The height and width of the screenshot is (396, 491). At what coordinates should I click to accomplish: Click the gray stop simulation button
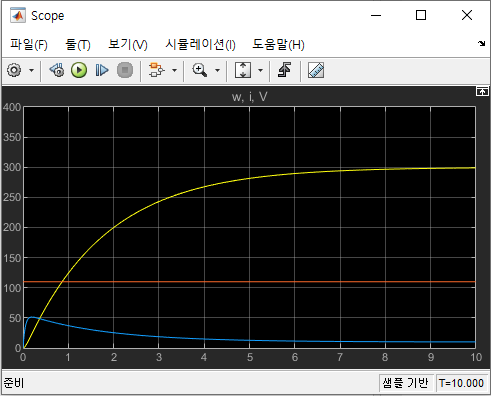point(125,70)
